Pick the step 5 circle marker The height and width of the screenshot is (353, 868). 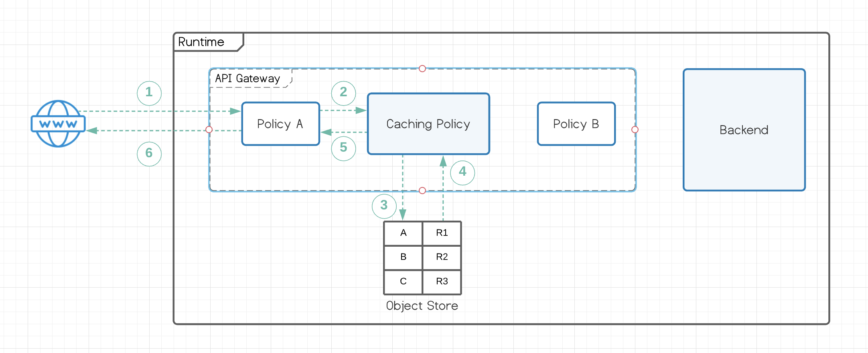pyautogui.click(x=343, y=148)
